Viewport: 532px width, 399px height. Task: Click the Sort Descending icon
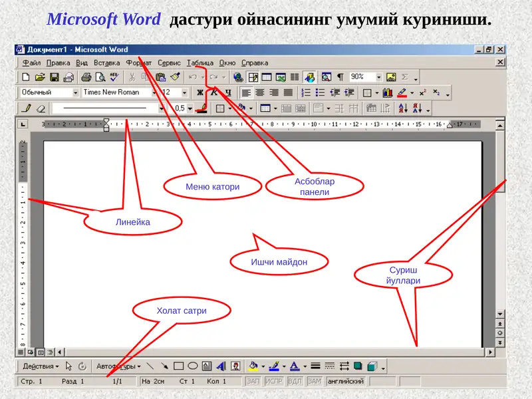(x=417, y=108)
